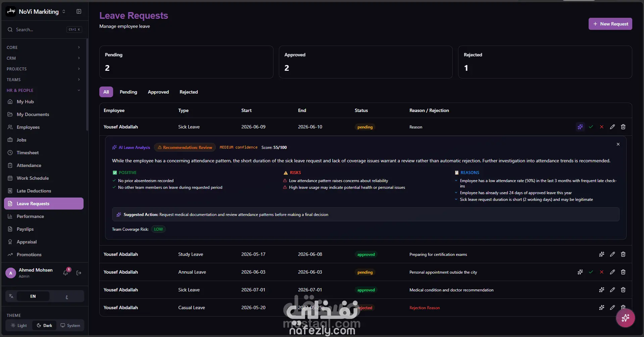
Task: Click the New Request button
Action: (x=610, y=24)
